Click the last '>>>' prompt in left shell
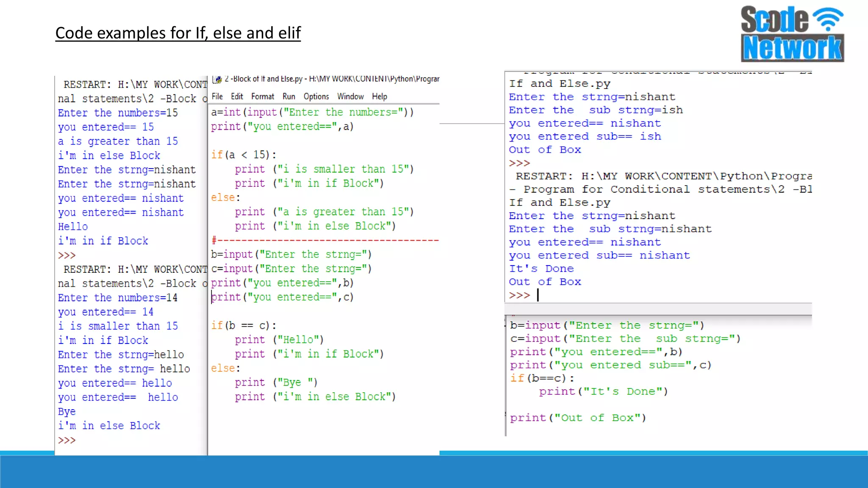Viewport: 868px width, 488px height. tap(67, 441)
